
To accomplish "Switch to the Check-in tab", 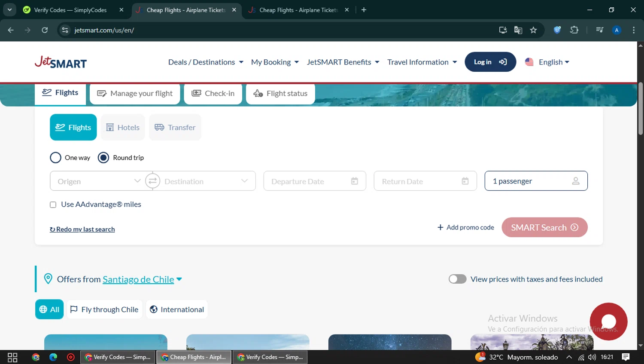I will (213, 94).
